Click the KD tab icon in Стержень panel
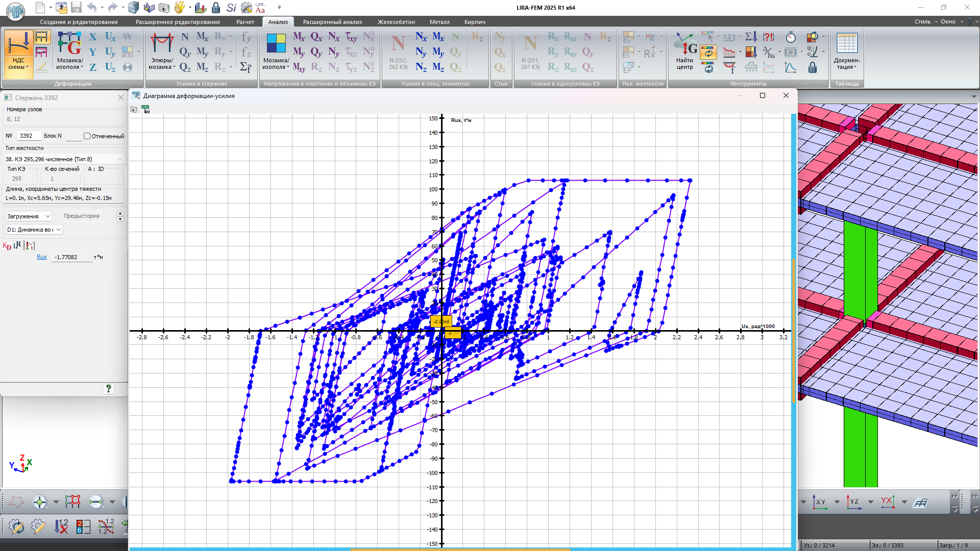 [7, 246]
